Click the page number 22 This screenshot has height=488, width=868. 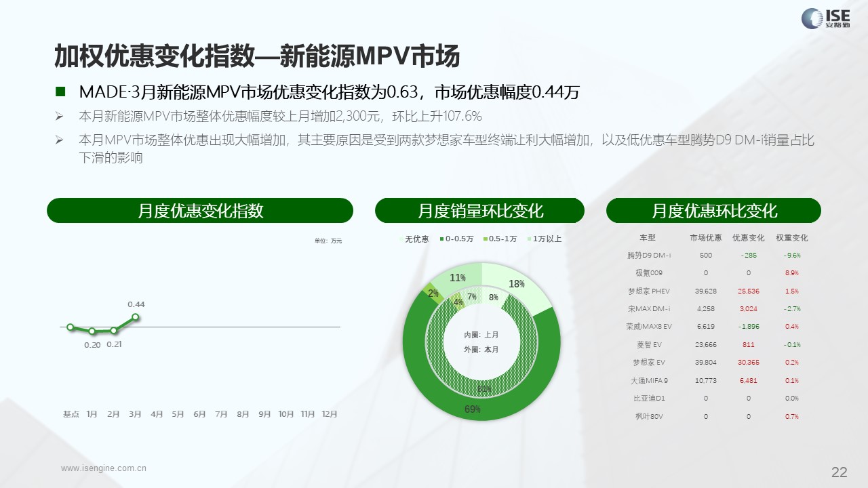[840, 472]
